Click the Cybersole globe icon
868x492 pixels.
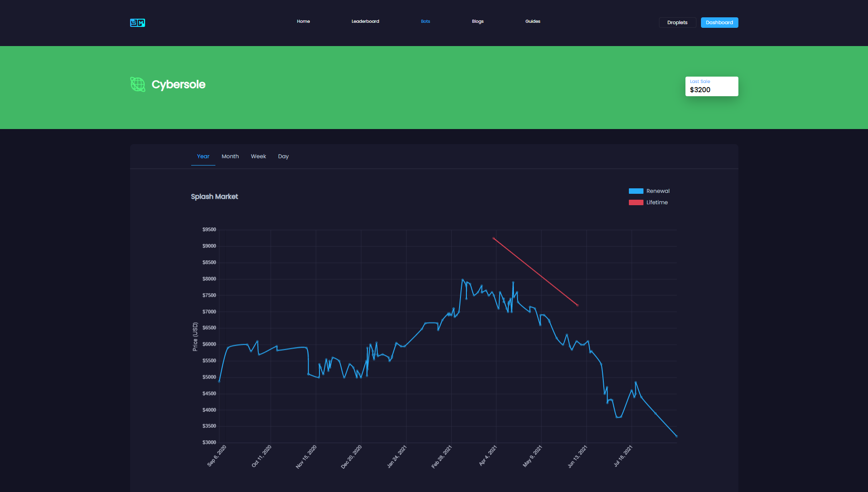pos(137,84)
